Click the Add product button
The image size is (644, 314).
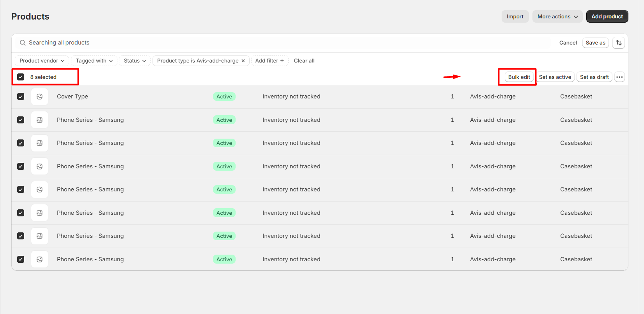[x=607, y=16]
